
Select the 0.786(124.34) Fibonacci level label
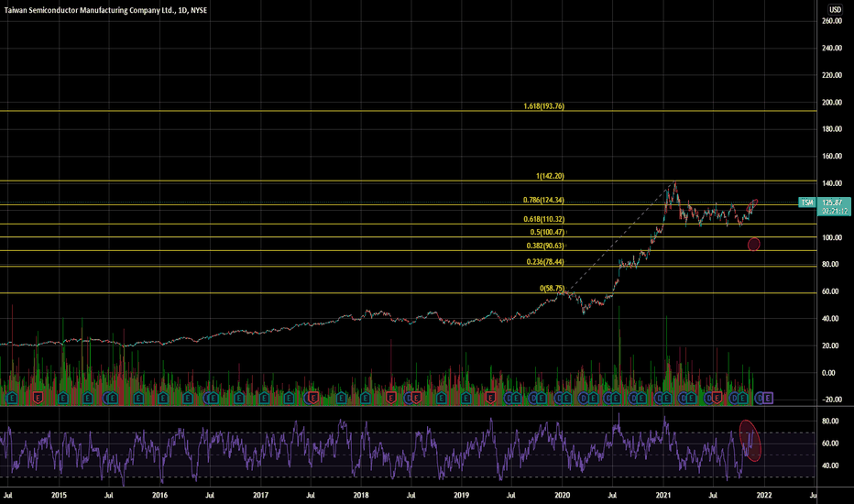543,200
